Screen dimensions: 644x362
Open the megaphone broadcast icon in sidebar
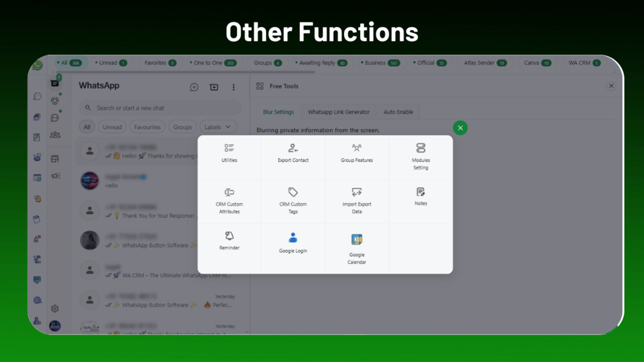coord(56,176)
